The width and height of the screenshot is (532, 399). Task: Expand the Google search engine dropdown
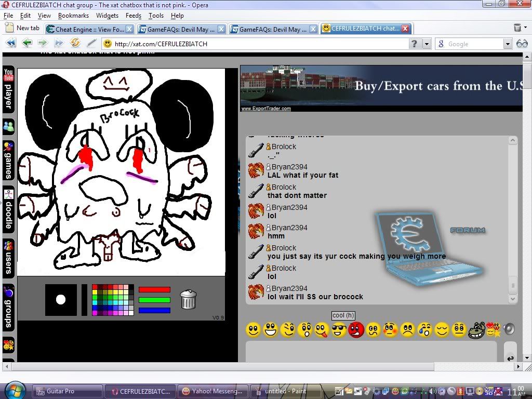pos(508,44)
